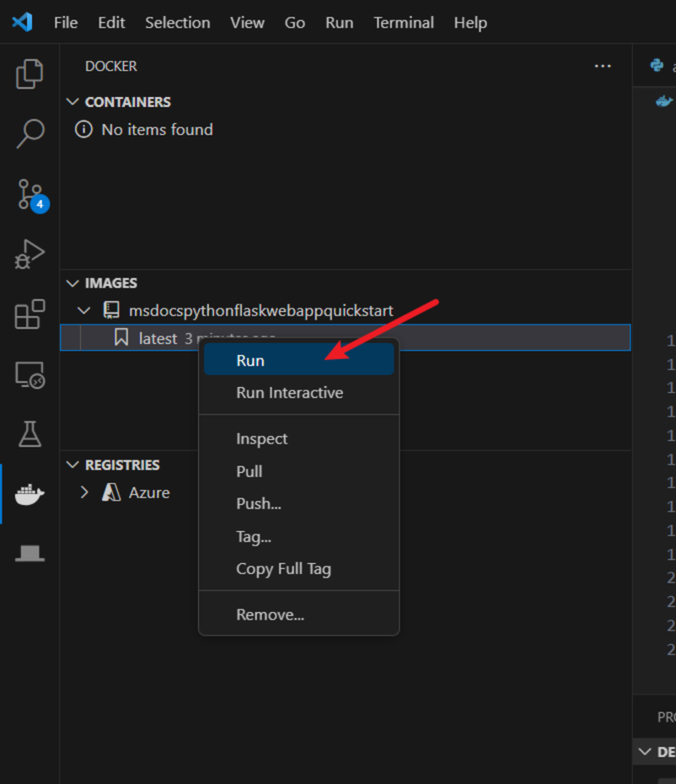The width and height of the screenshot is (676, 784).
Task: Click the IMAGES section heading text
Action: pyautogui.click(x=110, y=283)
